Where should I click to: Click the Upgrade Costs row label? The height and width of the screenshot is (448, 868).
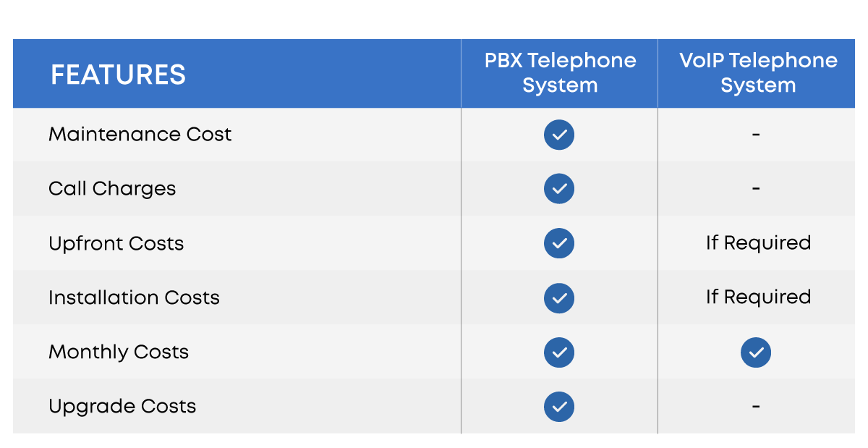tap(122, 407)
